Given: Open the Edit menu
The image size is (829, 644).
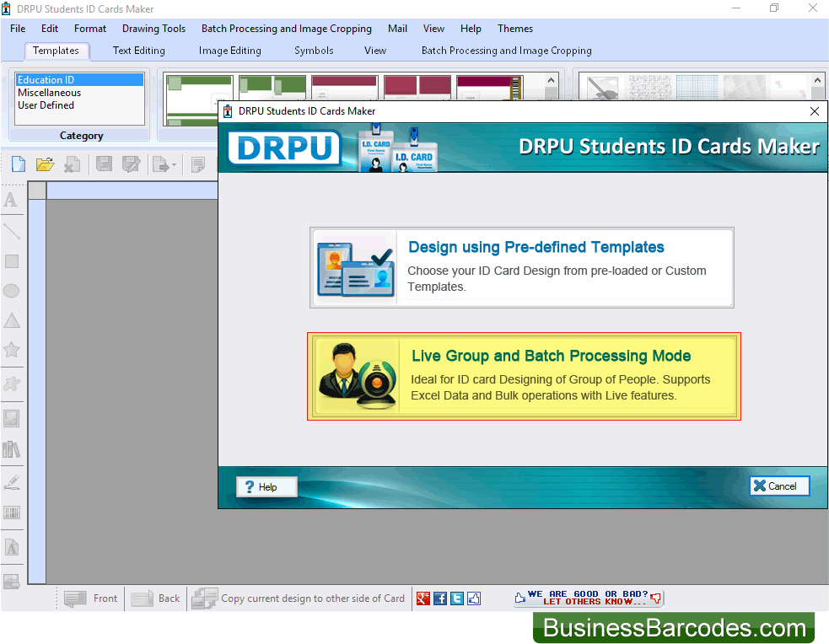Looking at the screenshot, I should pyautogui.click(x=50, y=29).
